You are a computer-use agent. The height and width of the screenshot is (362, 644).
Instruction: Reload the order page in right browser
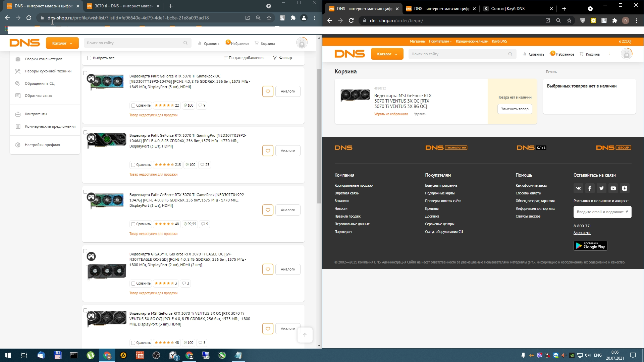click(x=351, y=20)
